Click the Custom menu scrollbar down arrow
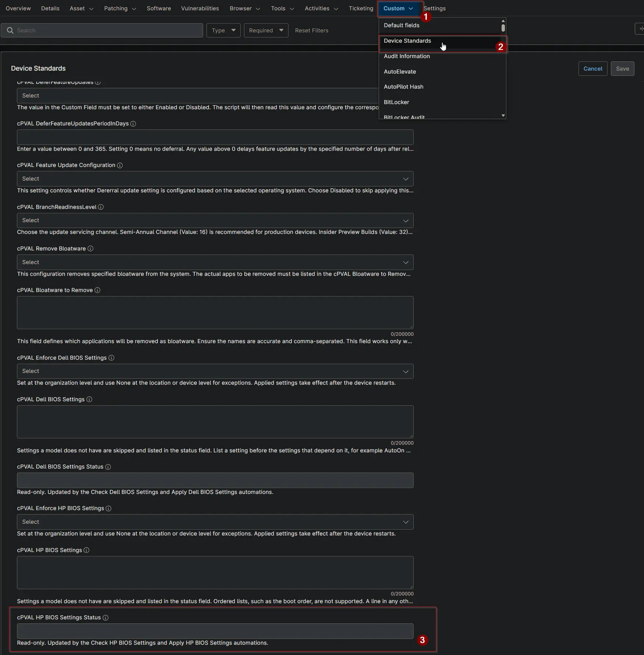This screenshot has height=655, width=644. coord(503,116)
